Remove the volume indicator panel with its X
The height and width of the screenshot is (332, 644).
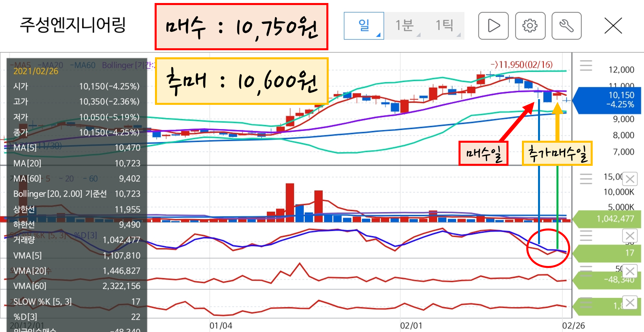(630, 179)
